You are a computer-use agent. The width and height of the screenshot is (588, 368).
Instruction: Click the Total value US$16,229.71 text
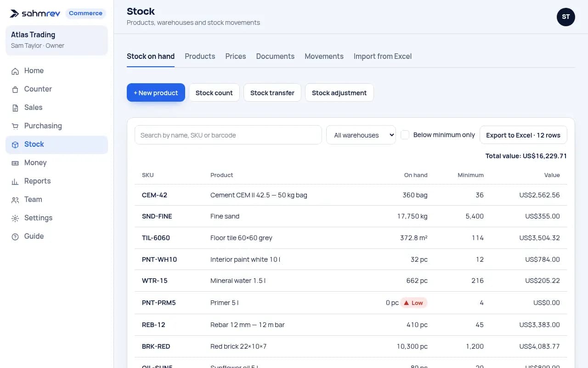pos(526,156)
